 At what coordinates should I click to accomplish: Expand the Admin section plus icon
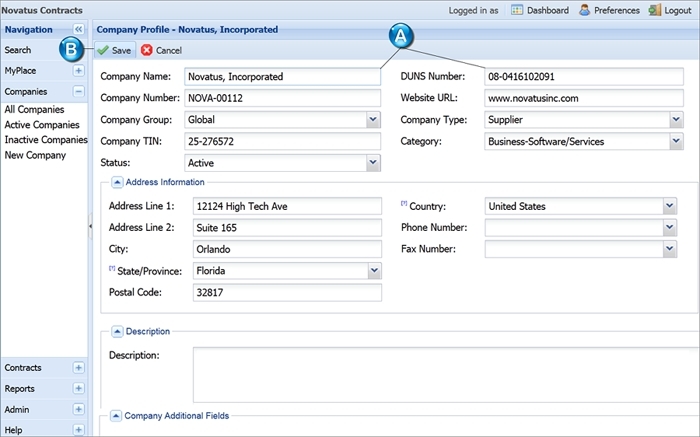pyautogui.click(x=79, y=409)
